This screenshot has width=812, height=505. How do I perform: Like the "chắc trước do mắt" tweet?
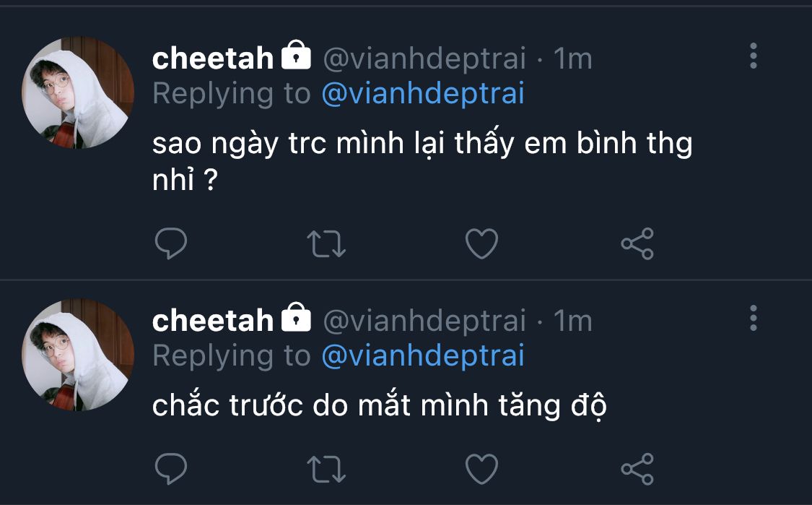click(x=481, y=470)
